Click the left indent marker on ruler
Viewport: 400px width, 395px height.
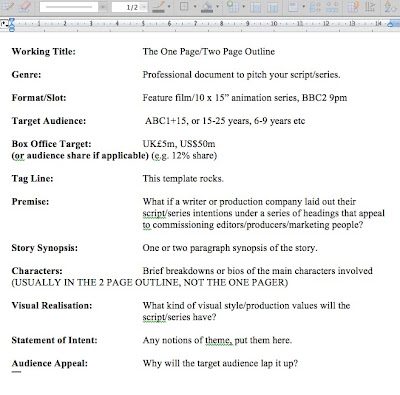pos(12,24)
